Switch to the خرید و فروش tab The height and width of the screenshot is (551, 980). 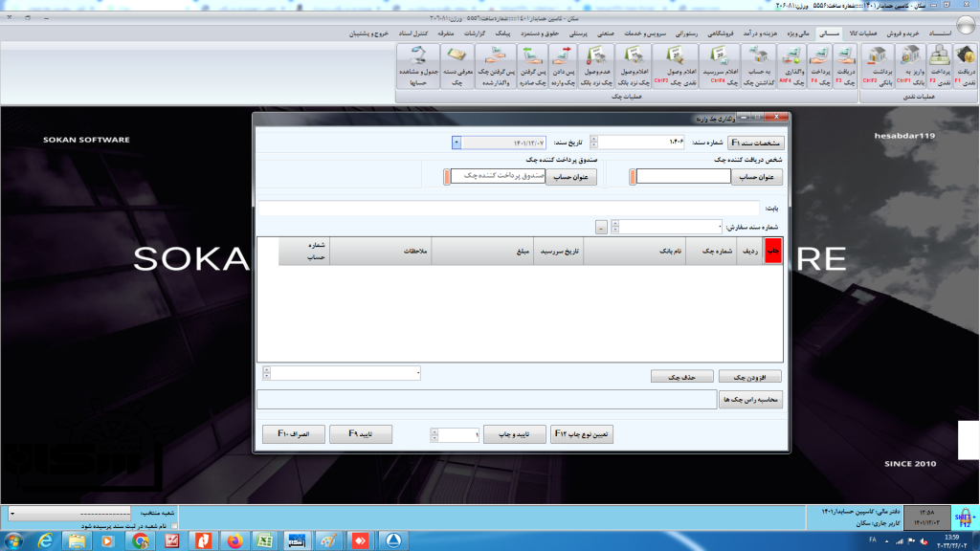coord(902,33)
